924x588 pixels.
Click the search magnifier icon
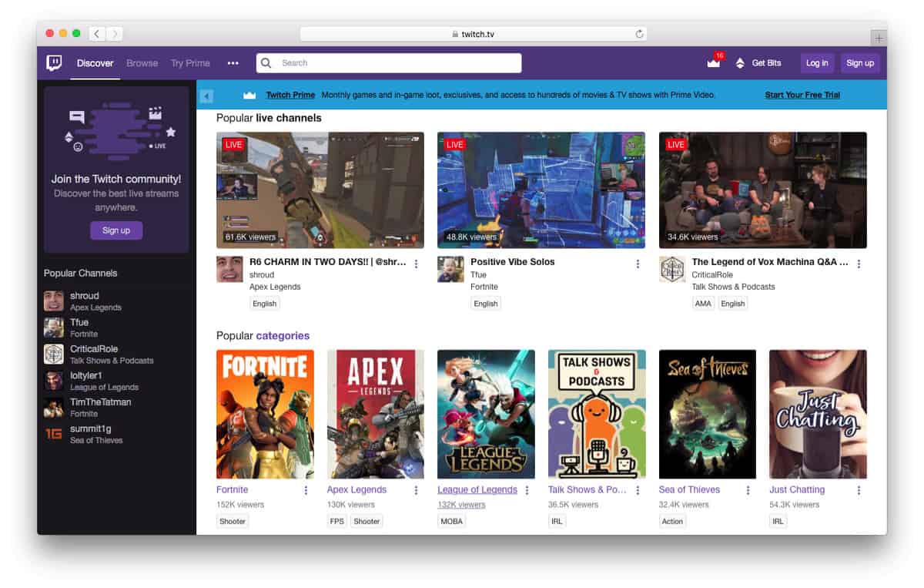tap(266, 63)
